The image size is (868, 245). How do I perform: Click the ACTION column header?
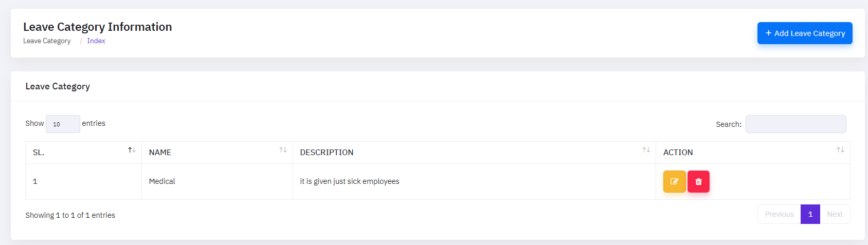coord(678,153)
